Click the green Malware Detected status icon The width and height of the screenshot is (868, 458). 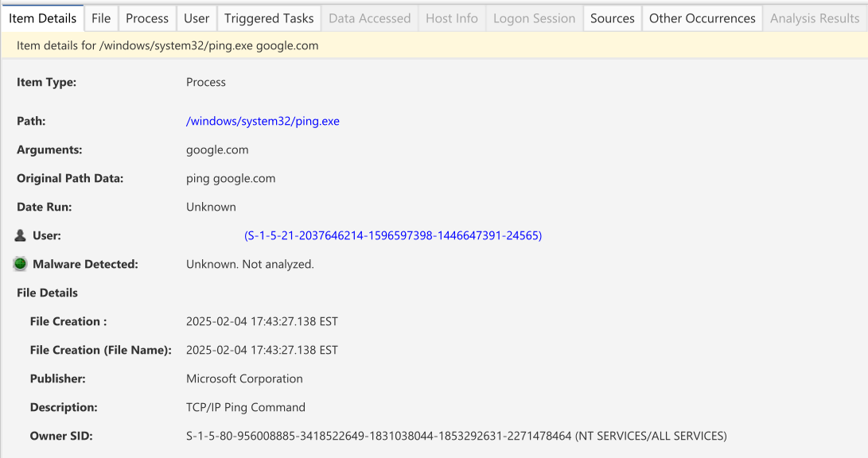tap(21, 264)
